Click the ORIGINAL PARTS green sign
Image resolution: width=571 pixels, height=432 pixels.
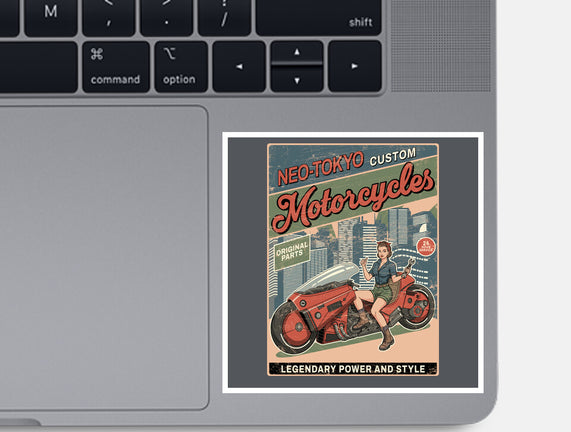click(x=292, y=252)
